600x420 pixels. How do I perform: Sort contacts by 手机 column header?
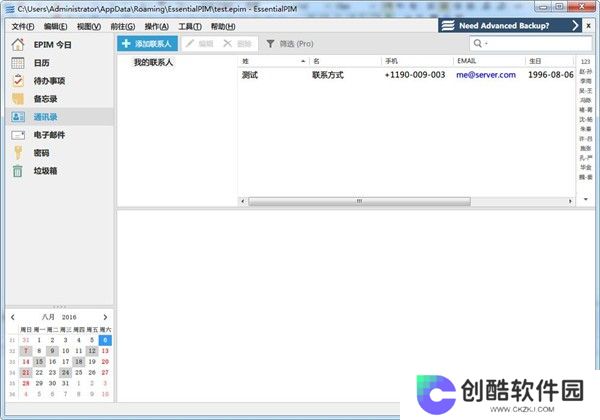pyautogui.click(x=417, y=61)
